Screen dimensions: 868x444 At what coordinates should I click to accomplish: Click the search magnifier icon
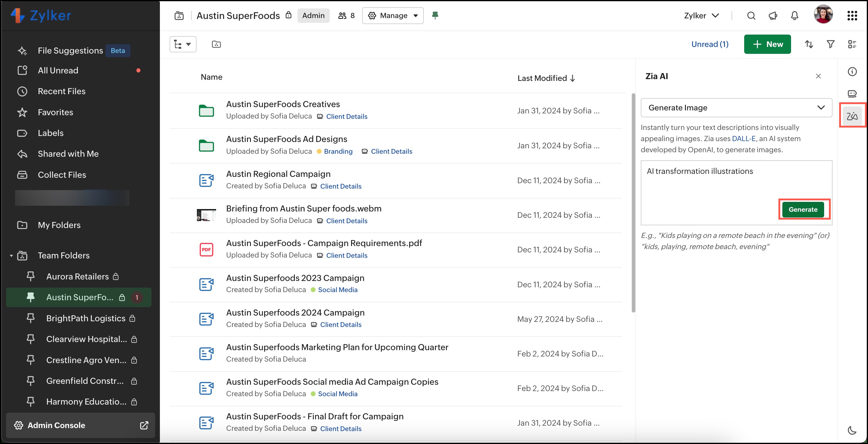coord(751,16)
